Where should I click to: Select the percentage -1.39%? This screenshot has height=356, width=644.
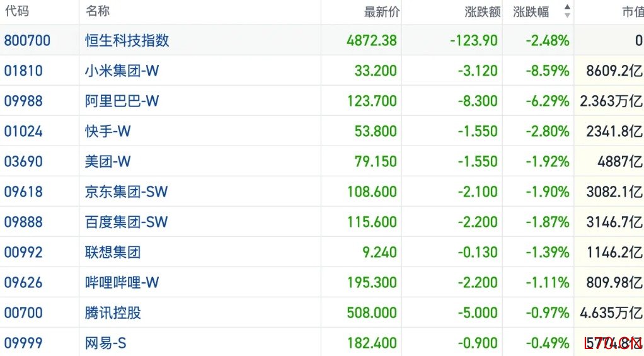click(x=548, y=252)
